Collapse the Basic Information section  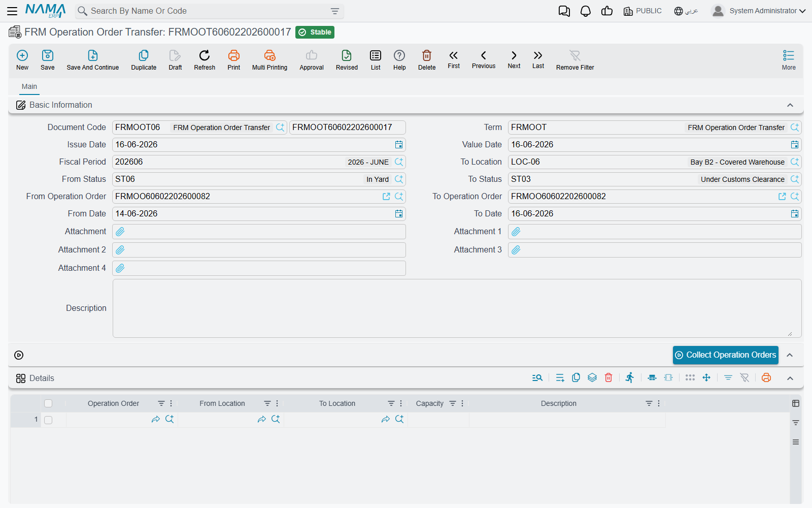coord(790,105)
